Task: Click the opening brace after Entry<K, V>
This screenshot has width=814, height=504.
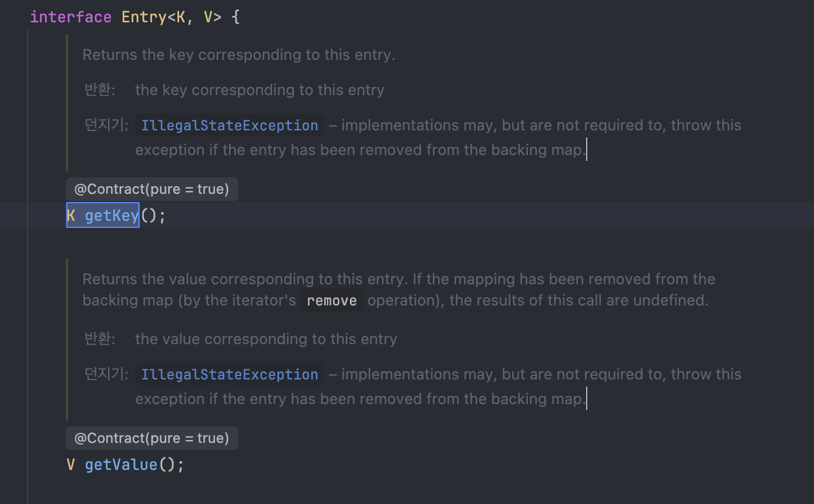Action: point(236,17)
